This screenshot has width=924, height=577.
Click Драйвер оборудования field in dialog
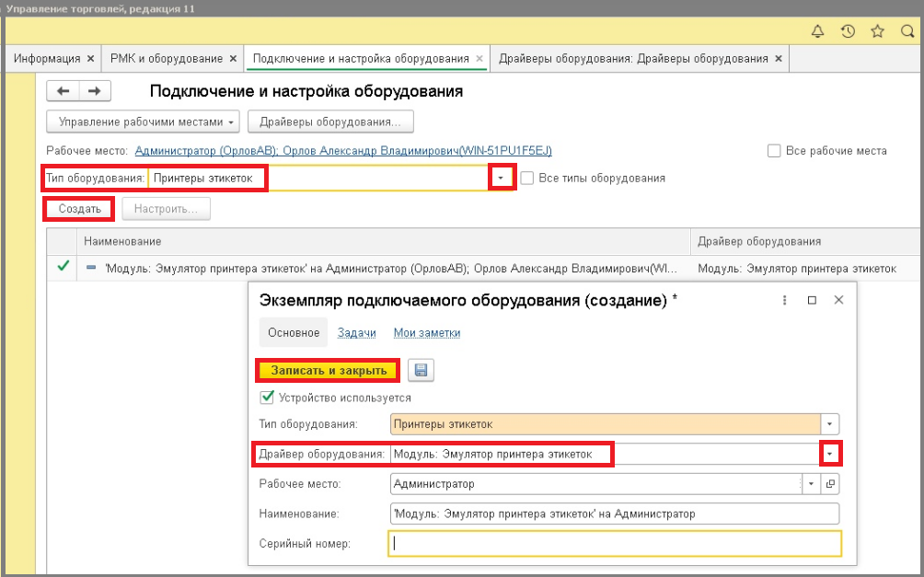606,454
